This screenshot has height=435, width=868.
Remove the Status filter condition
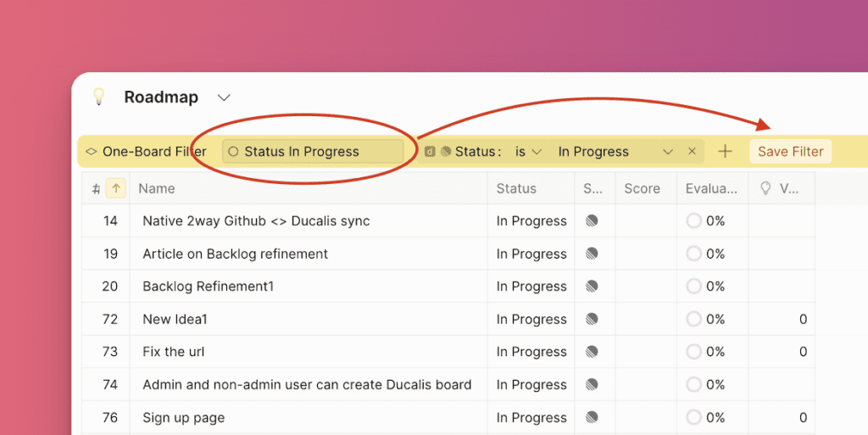point(692,152)
